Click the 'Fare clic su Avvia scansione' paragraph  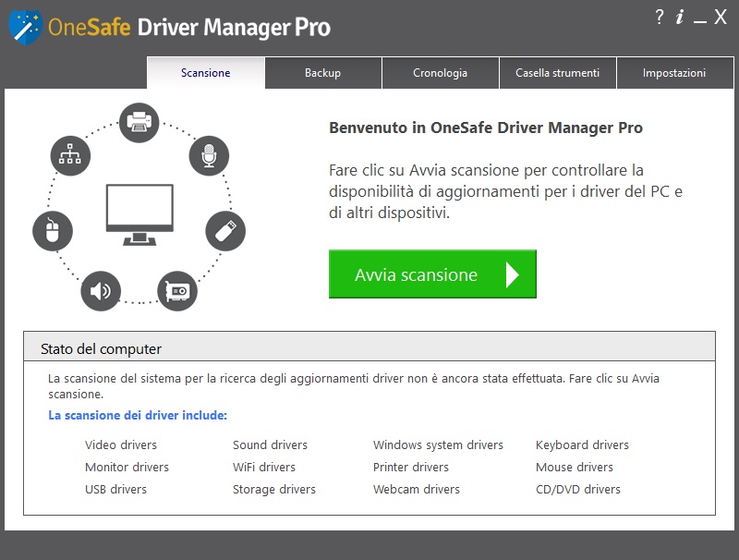click(x=505, y=191)
